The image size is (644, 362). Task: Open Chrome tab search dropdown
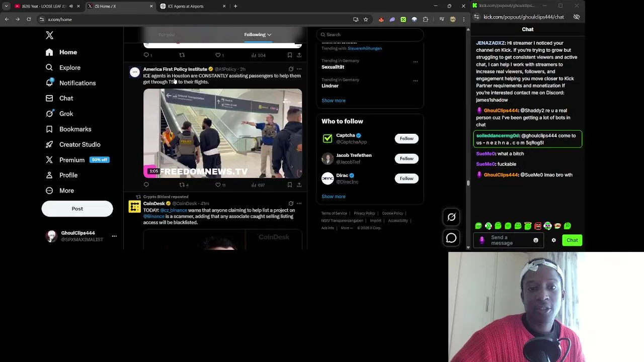(x=6, y=6)
